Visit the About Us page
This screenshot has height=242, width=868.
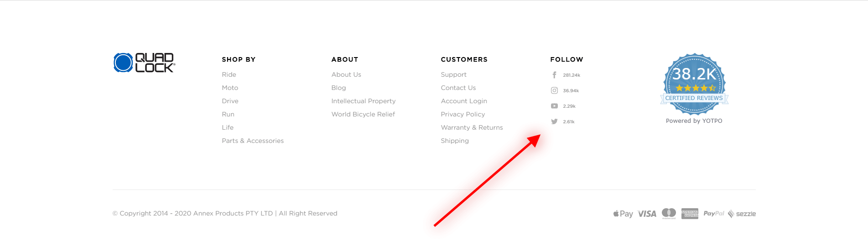346,74
